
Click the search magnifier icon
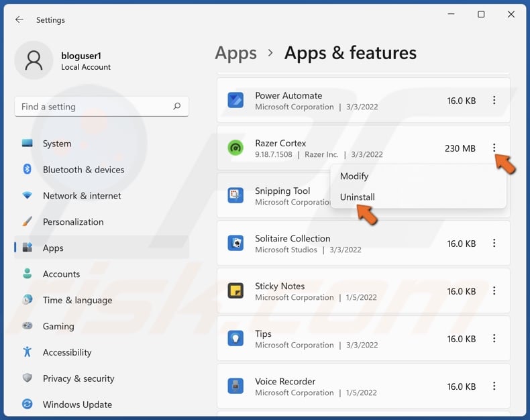[177, 107]
